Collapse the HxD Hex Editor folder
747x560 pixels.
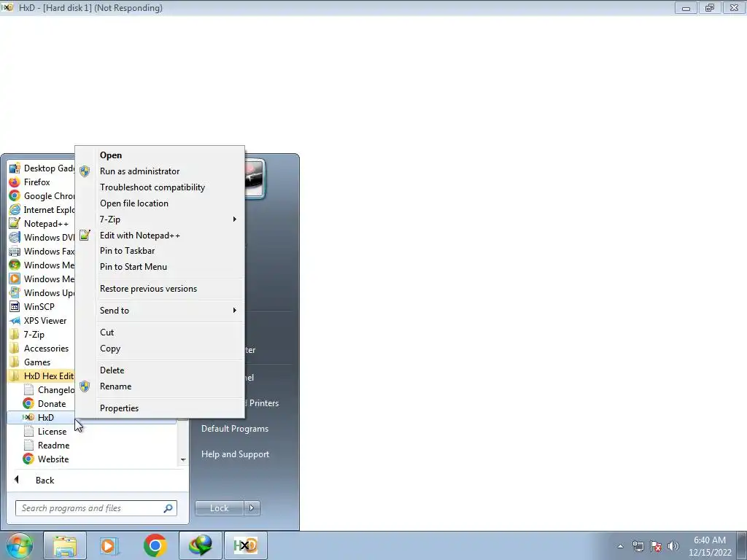point(41,376)
